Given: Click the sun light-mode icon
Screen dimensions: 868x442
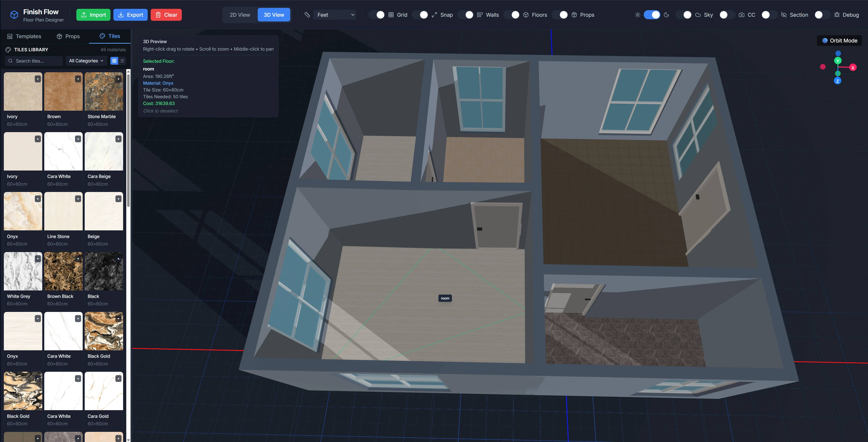Looking at the screenshot, I should tap(638, 15).
